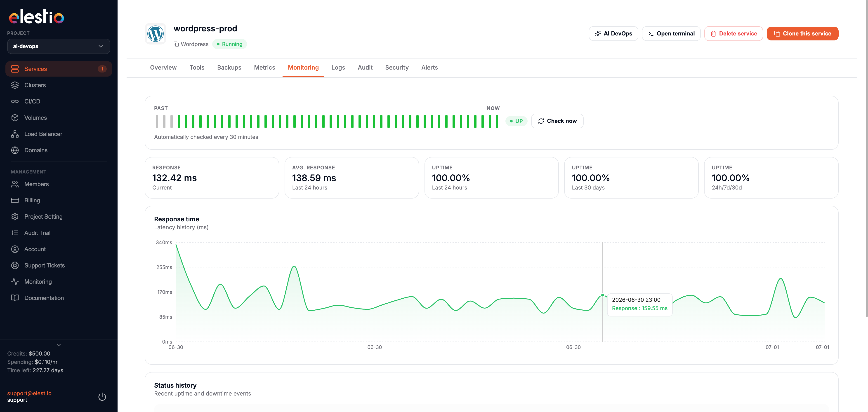
Task: Open Services in the sidebar
Action: coord(59,69)
